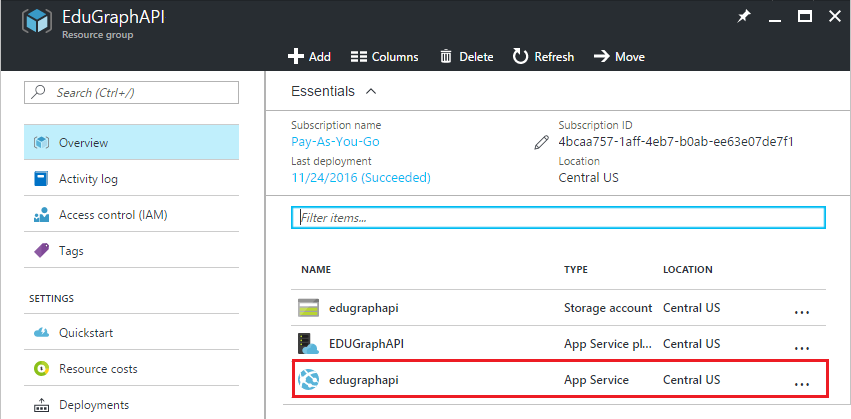This screenshot has height=419, width=851.
Task: Open Activity log
Action: [131, 179]
